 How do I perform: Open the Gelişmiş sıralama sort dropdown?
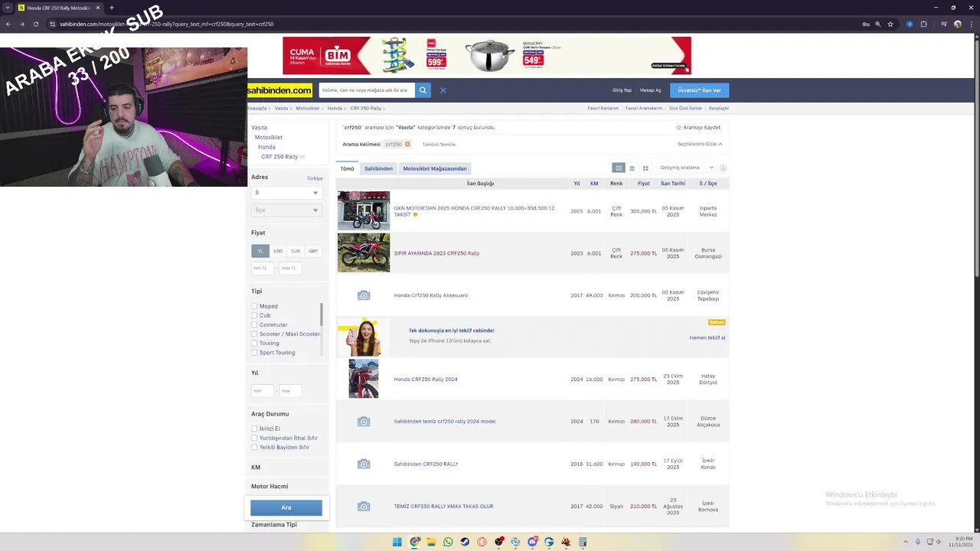[687, 168]
